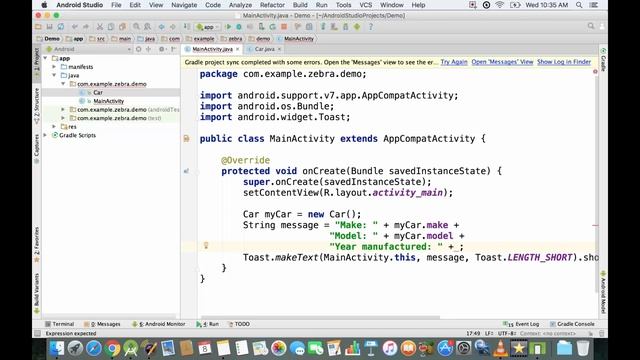Select MainActivity in the project tree

pyautogui.click(x=108, y=101)
